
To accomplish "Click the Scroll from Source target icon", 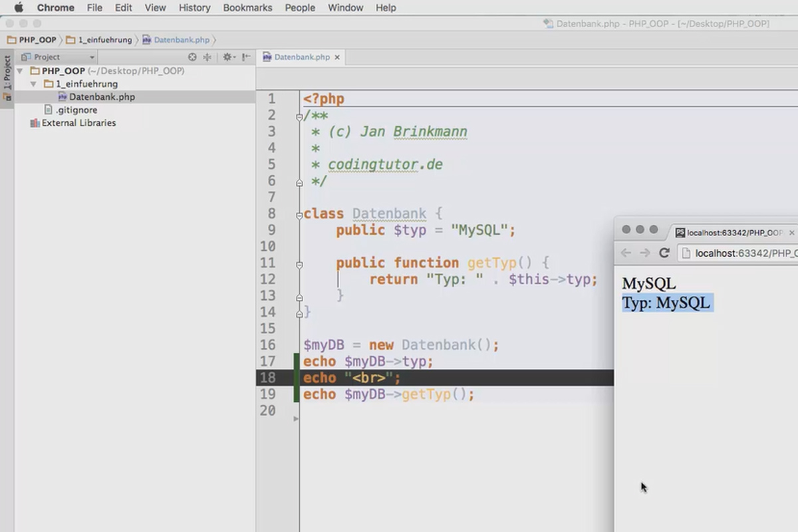I will point(192,57).
